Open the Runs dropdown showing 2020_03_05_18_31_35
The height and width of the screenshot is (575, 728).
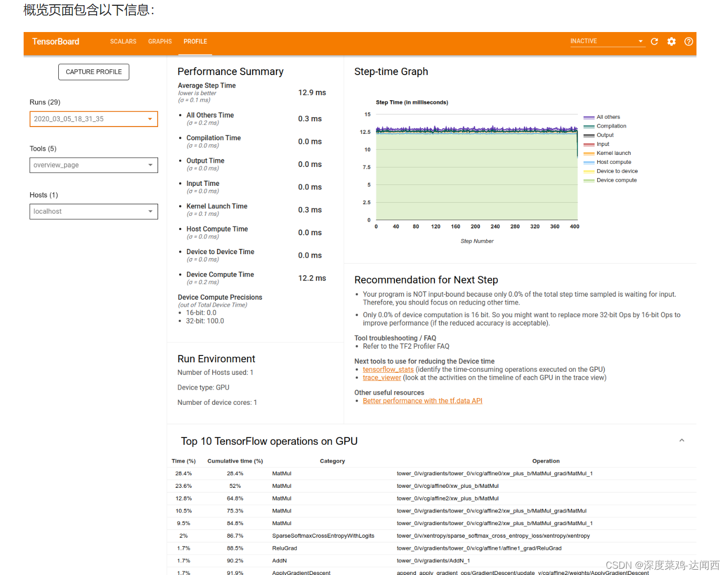point(93,119)
